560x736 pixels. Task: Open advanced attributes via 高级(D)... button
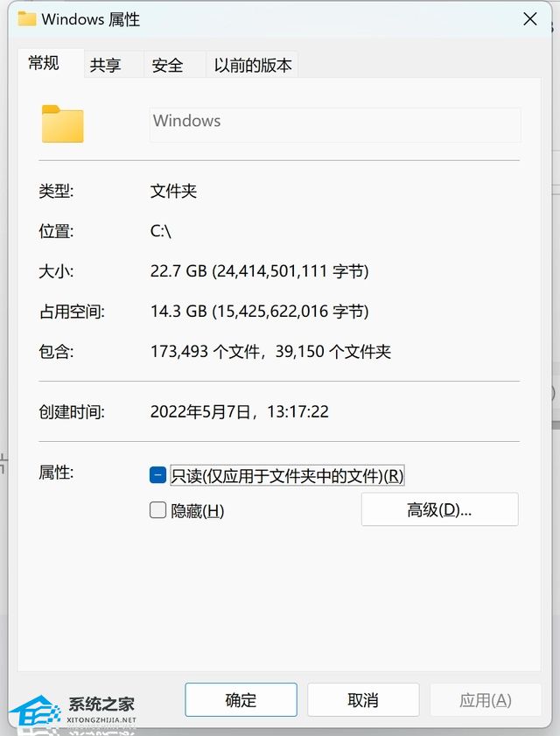[x=440, y=509]
